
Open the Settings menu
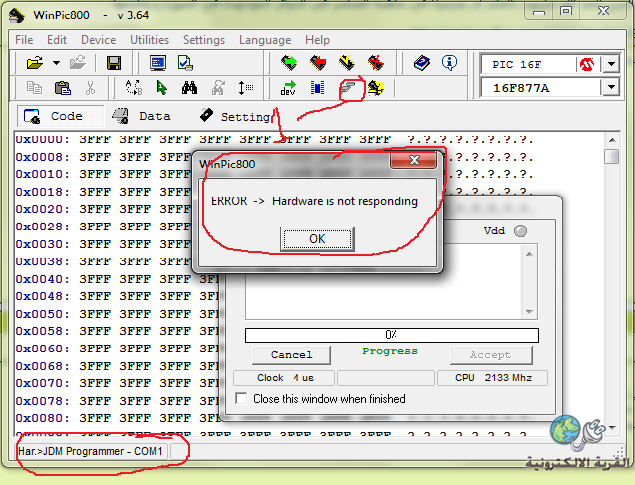(x=204, y=40)
